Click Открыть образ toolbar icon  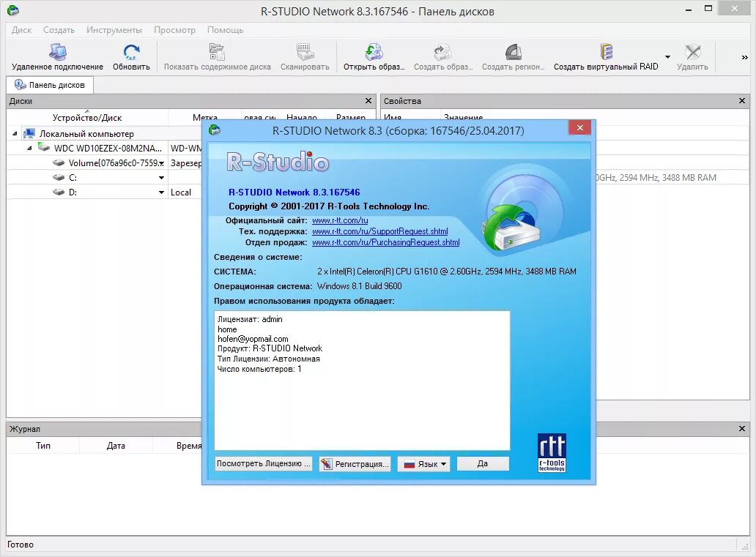pyautogui.click(x=374, y=51)
